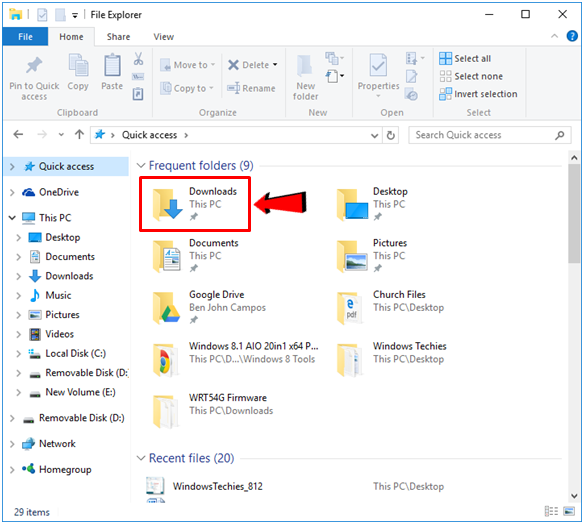583x523 pixels.
Task: Click the Help question mark icon
Action: point(572,36)
